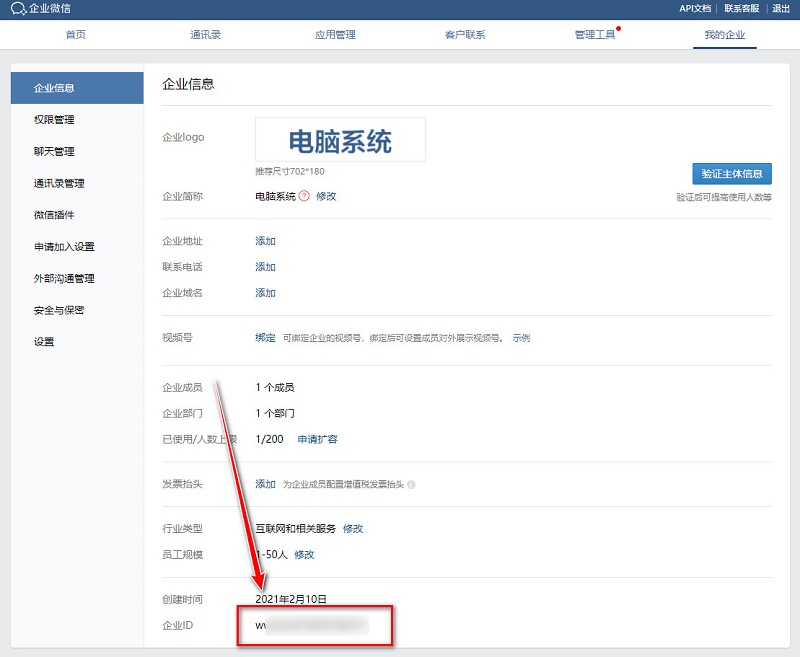Open 安全与保密 in the sidebar
The image size is (800, 657).
(59, 310)
